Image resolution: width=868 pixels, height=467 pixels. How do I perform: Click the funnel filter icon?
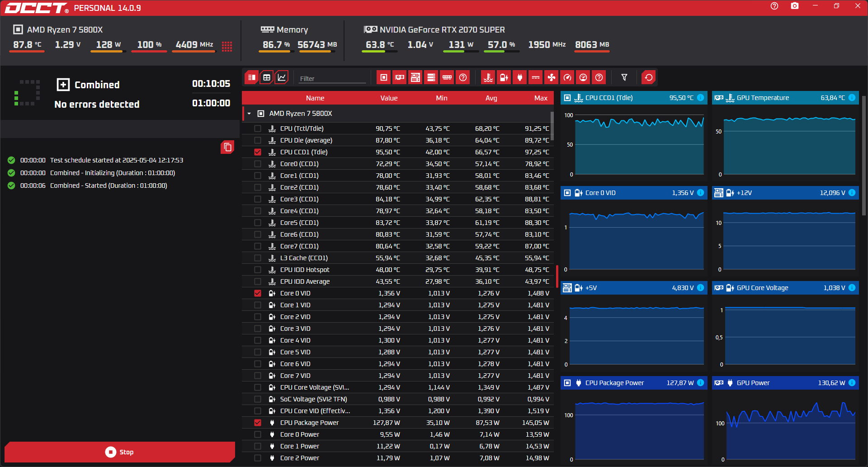[x=624, y=77]
